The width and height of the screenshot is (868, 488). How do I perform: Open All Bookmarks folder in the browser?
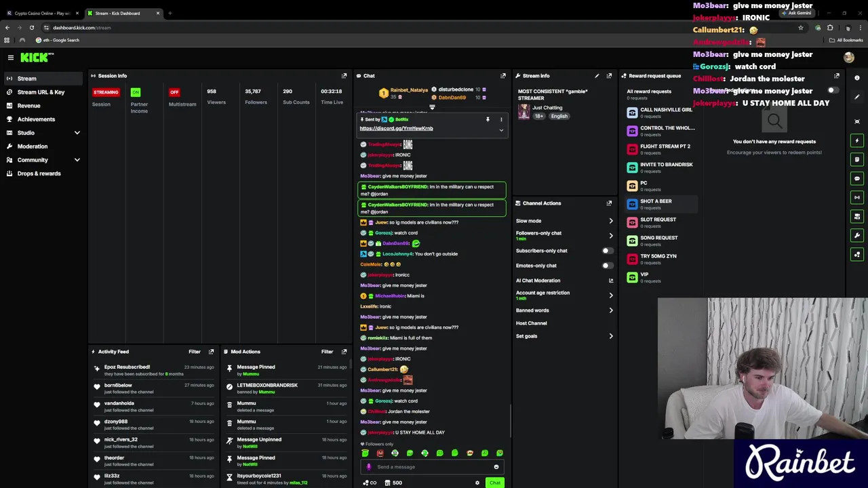click(846, 40)
